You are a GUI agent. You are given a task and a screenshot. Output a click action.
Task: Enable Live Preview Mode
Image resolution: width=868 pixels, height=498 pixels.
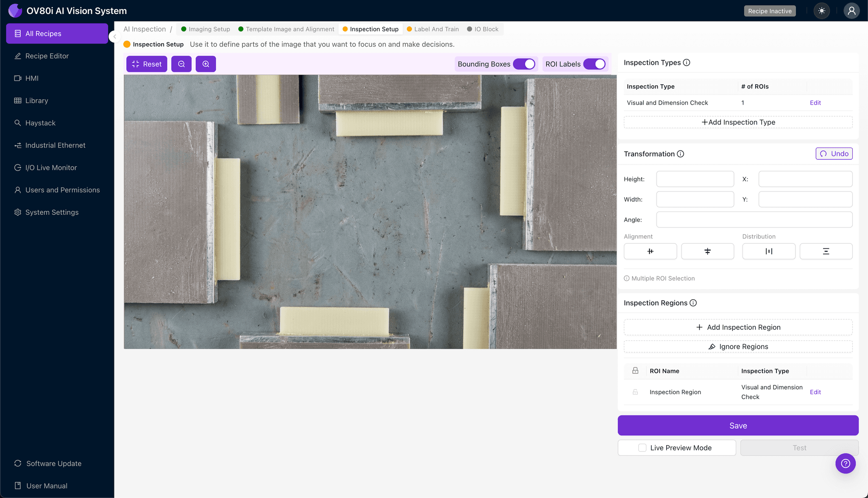tap(642, 448)
